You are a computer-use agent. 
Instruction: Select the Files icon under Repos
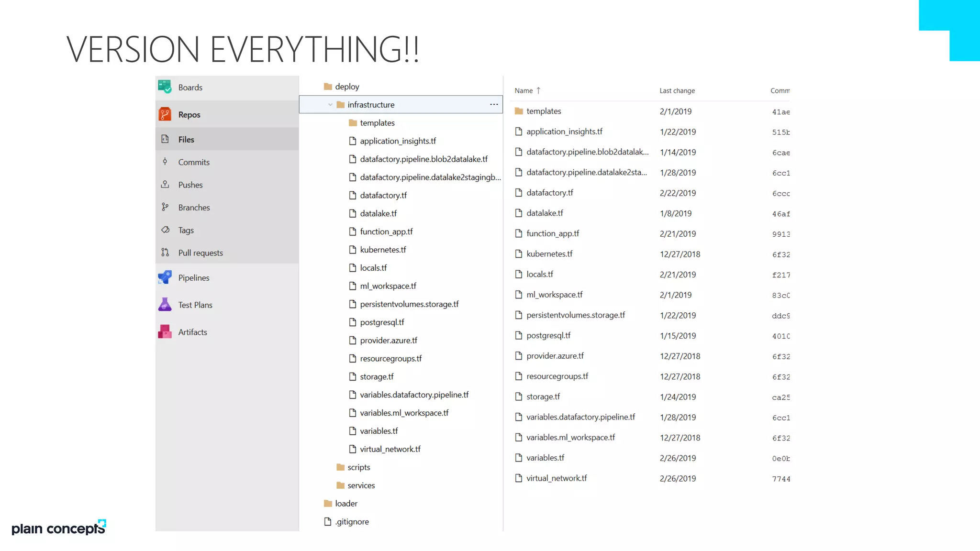point(165,139)
